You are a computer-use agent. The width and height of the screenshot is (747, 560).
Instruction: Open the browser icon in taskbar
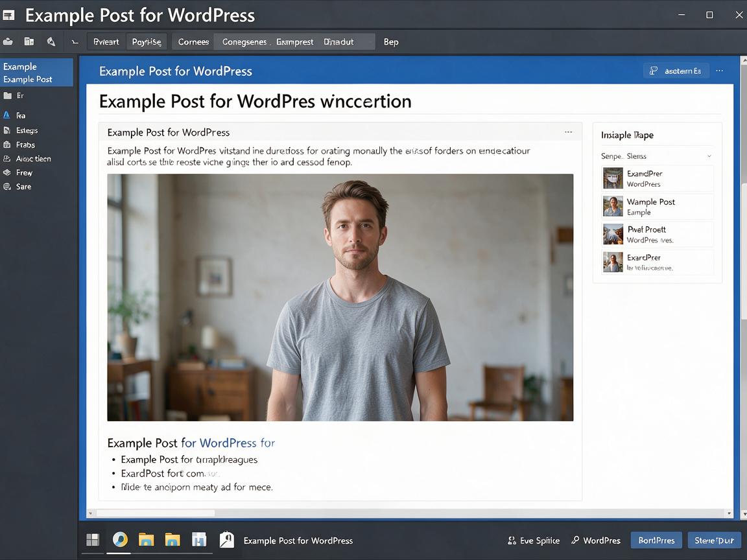119,539
